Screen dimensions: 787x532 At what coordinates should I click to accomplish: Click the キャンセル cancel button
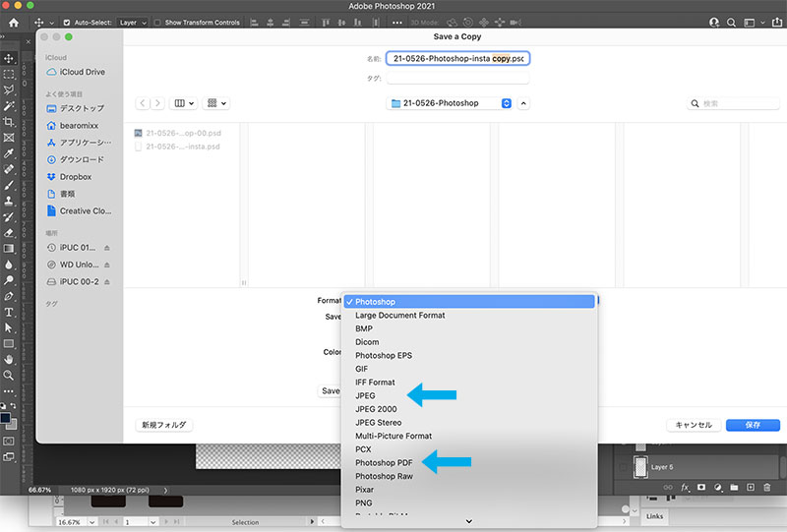tap(694, 425)
